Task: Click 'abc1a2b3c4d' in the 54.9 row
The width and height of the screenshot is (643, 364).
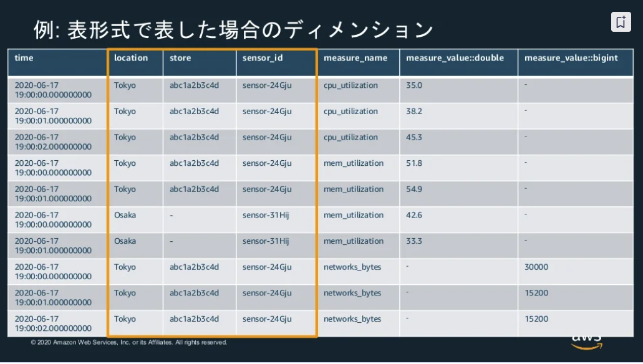Action: (194, 189)
